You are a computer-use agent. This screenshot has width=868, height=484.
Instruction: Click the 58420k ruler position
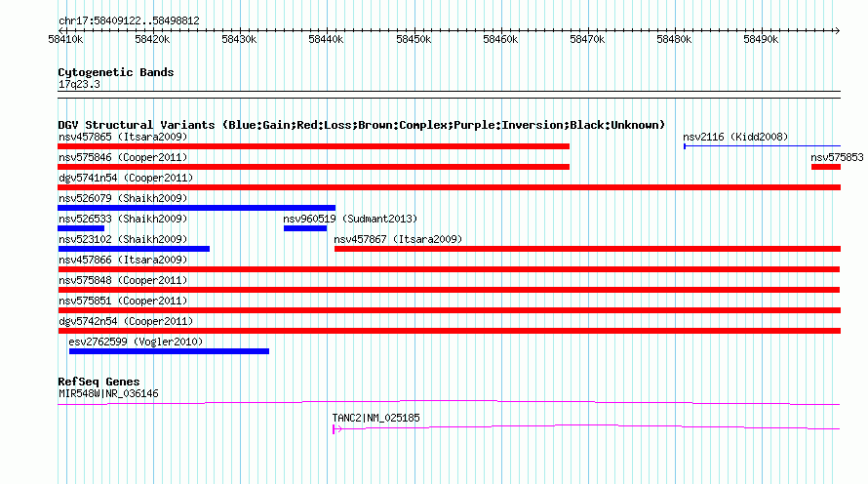pyautogui.click(x=152, y=39)
